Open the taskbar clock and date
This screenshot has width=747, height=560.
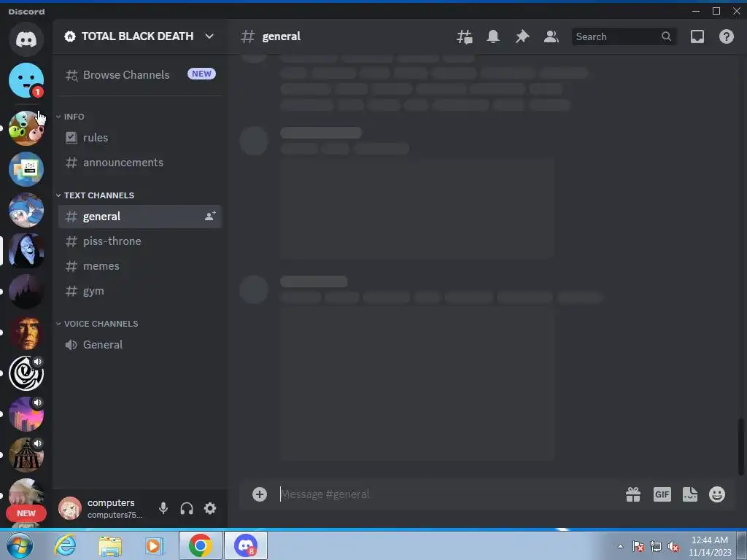pyautogui.click(x=710, y=546)
